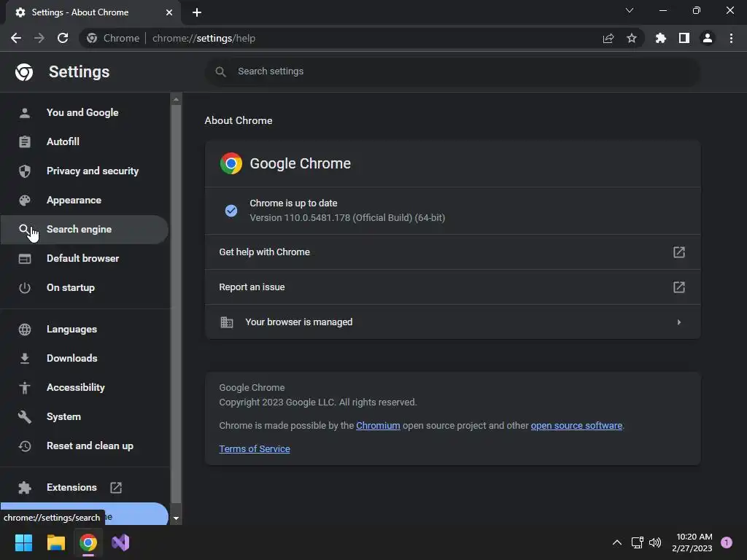
Task: Open the notification badge in system tray
Action: [727, 542]
